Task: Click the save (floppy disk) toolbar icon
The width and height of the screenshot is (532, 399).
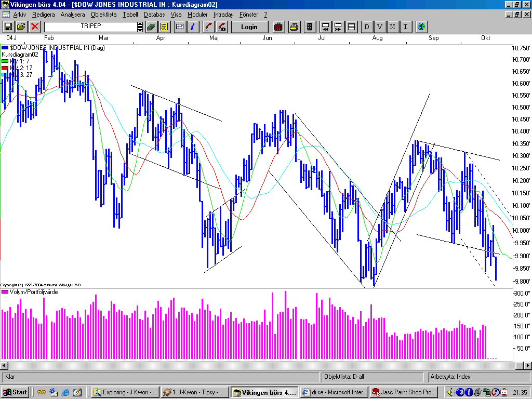Action: tap(8, 27)
